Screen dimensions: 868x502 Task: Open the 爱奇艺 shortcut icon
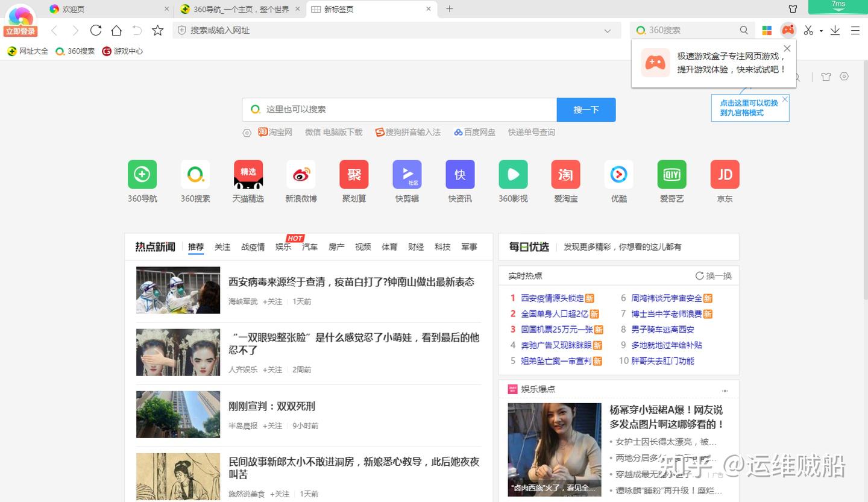tap(672, 175)
